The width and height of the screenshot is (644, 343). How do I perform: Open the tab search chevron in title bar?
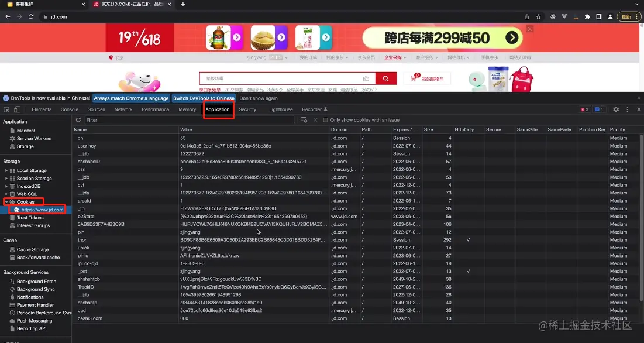(x=636, y=4)
